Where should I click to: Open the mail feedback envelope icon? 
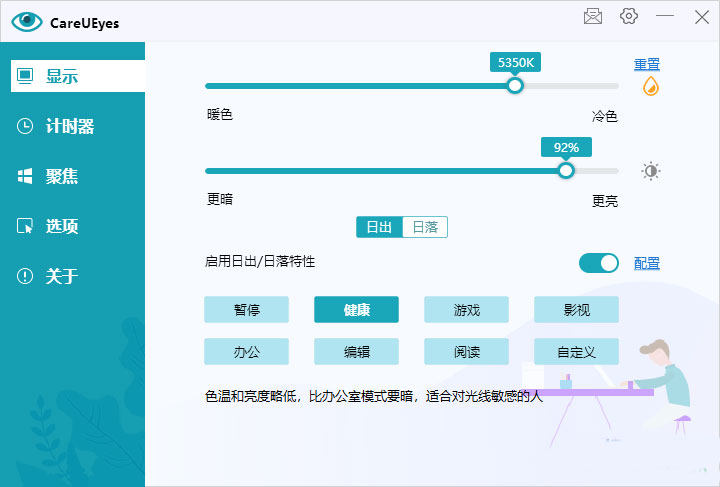coord(593,17)
